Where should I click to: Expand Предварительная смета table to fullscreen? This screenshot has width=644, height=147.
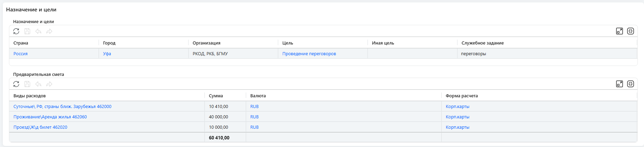tap(620, 84)
